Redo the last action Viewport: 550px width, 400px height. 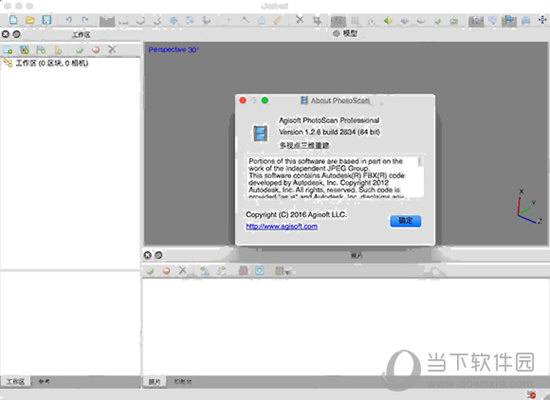coord(85,20)
